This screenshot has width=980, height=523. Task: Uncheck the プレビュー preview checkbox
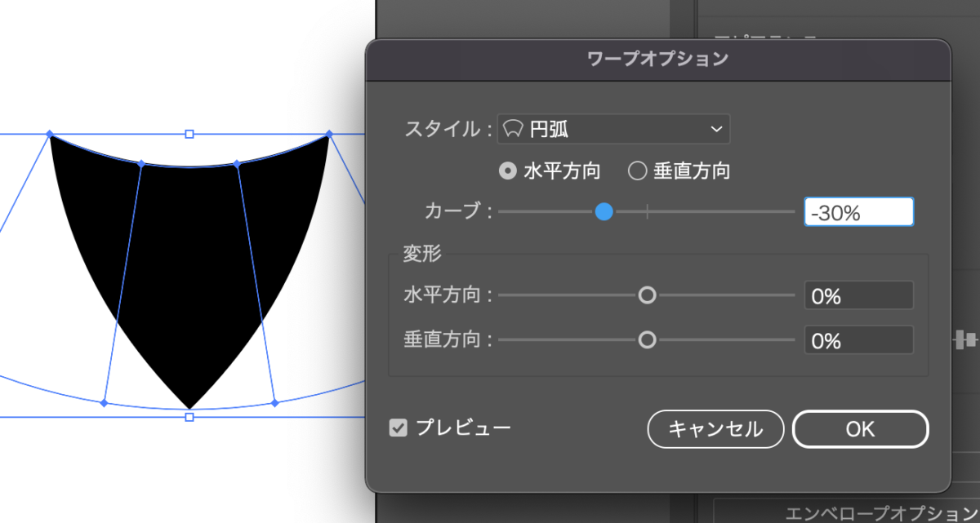398,428
